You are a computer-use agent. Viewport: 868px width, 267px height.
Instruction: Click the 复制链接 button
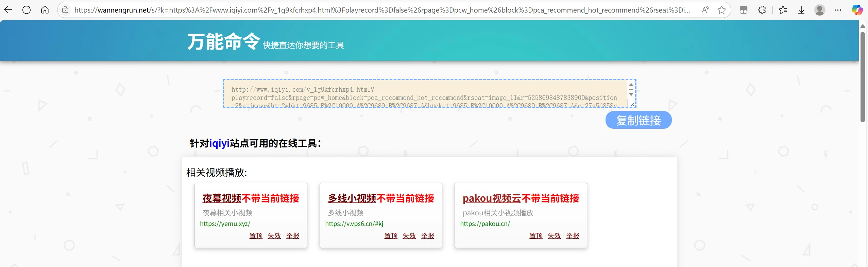click(x=639, y=120)
